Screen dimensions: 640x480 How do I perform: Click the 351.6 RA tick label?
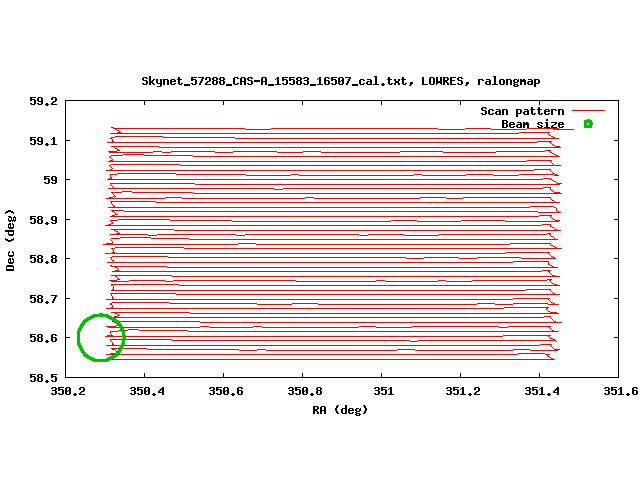coord(621,391)
